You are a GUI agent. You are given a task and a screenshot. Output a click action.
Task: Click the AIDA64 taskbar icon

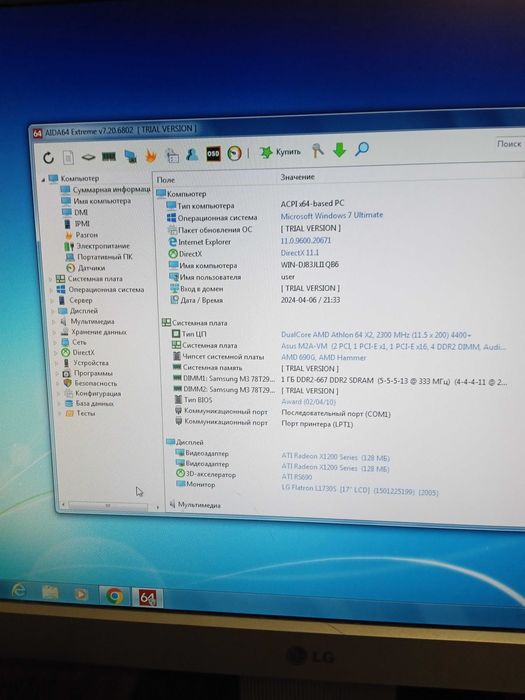tap(148, 598)
